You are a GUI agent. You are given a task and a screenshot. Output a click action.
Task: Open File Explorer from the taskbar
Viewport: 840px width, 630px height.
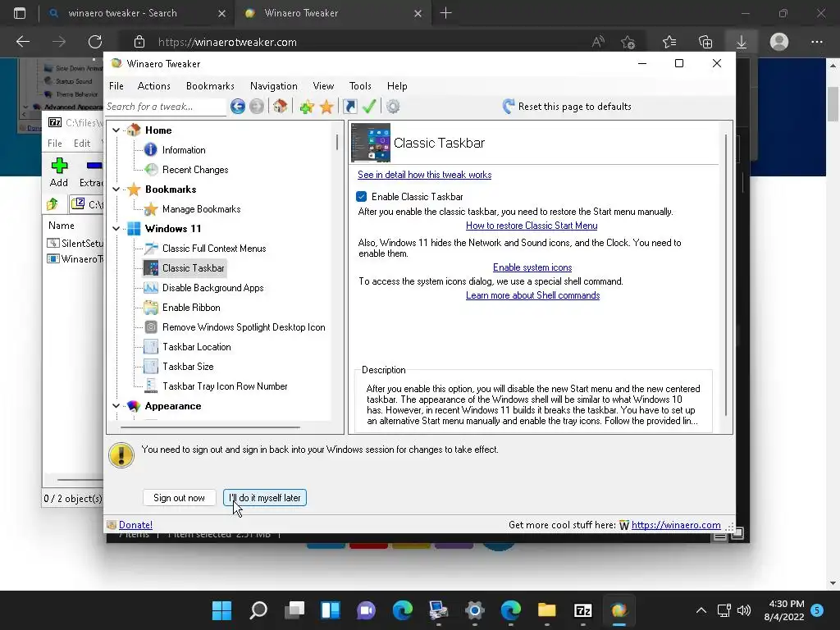tap(546, 610)
